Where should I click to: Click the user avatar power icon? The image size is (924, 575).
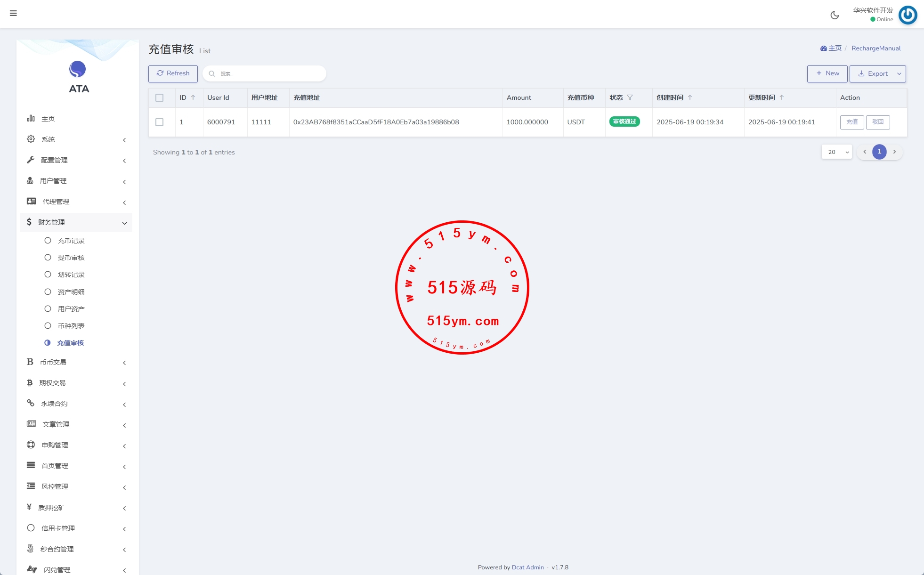908,15
